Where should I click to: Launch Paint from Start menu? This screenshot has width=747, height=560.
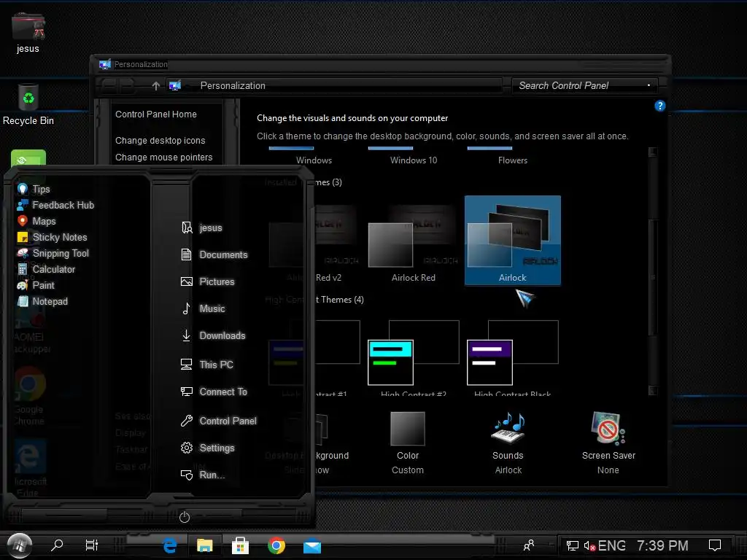click(36, 285)
